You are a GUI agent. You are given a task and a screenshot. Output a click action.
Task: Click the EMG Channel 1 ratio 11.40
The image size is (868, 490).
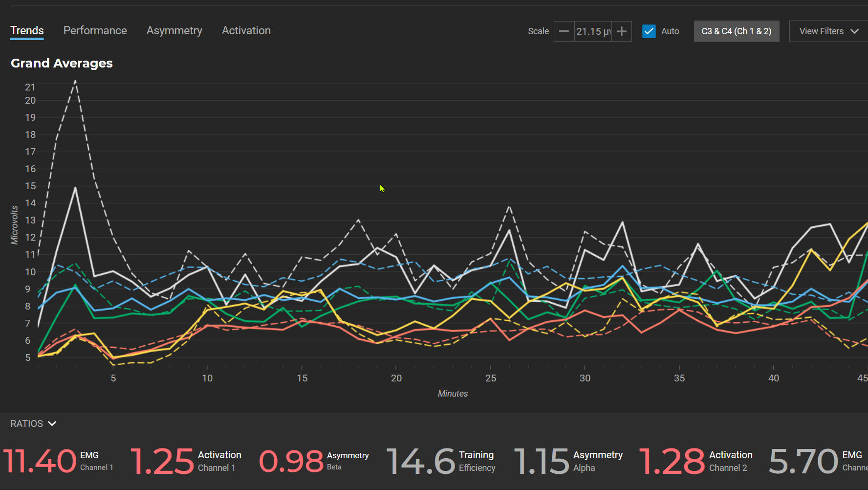click(x=40, y=461)
